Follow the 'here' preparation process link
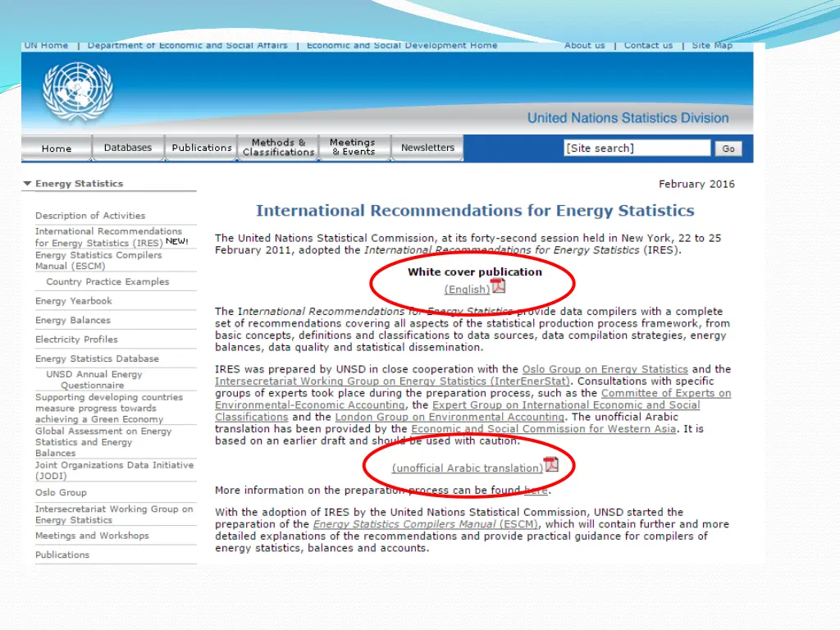 tap(536, 491)
